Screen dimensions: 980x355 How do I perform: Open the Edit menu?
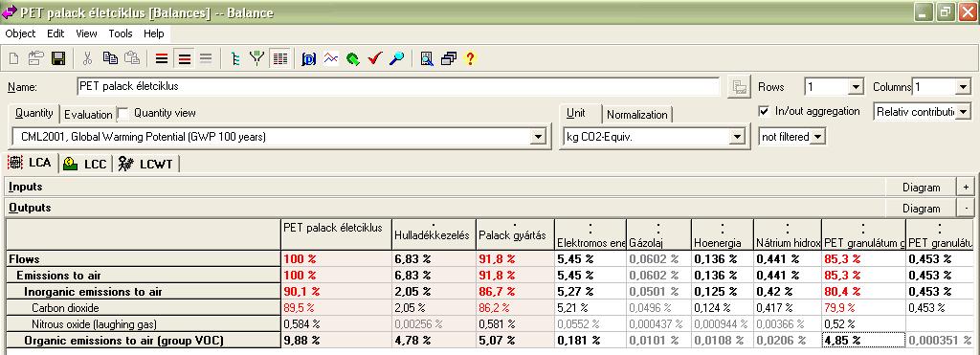(x=56, y=33)
